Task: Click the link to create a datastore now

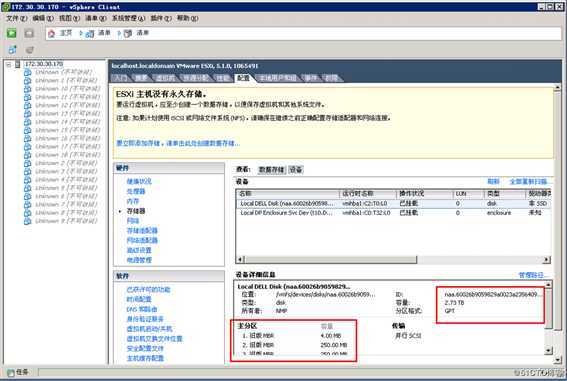Action: tap(178, 143)
